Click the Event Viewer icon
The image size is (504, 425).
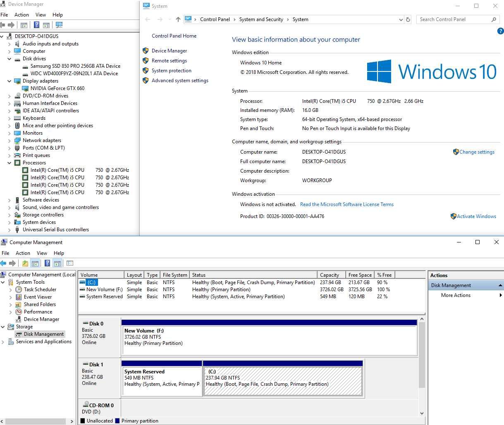coord(19,297)
